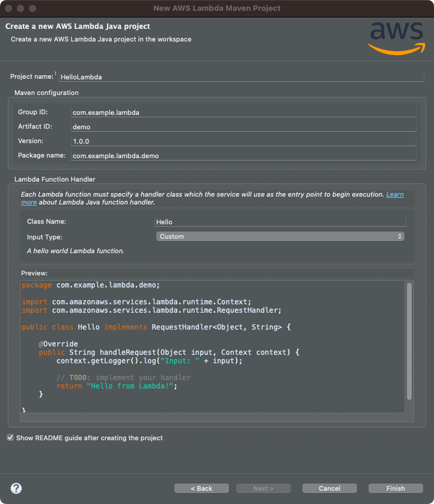Click the help question mark icon

click(x=16, y=488)
